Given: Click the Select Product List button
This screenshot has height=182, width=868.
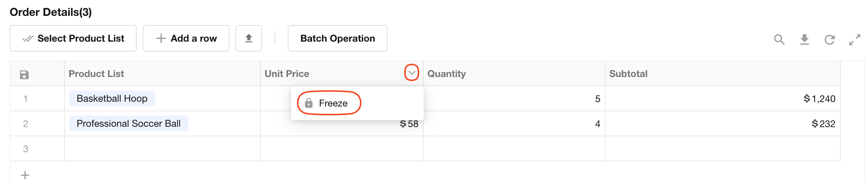Looking at the screenshot, I should tap(73, 38).
